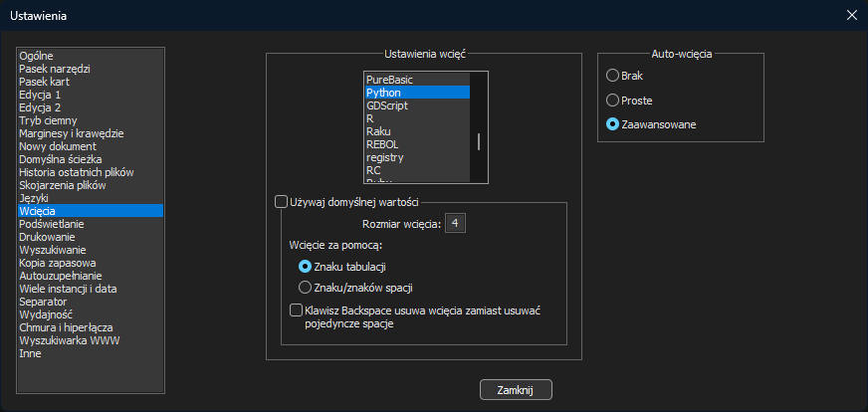This screenshot has height=412, width=868.
Task: Click the Rozmiar wcięcia value 4
Action: 455,224
